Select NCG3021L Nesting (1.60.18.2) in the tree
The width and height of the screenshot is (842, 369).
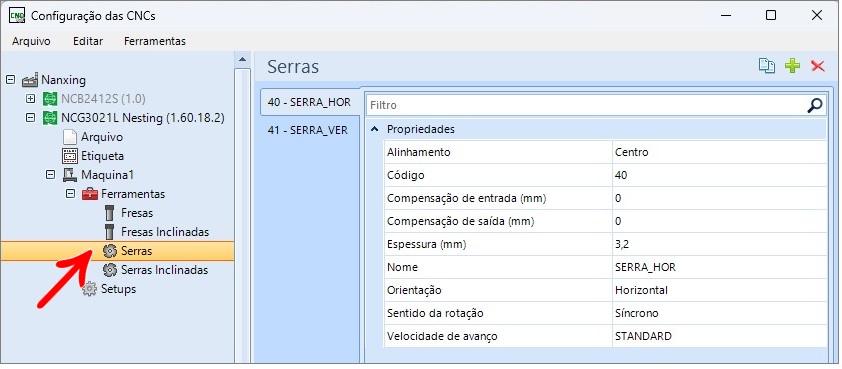point(143,118)
